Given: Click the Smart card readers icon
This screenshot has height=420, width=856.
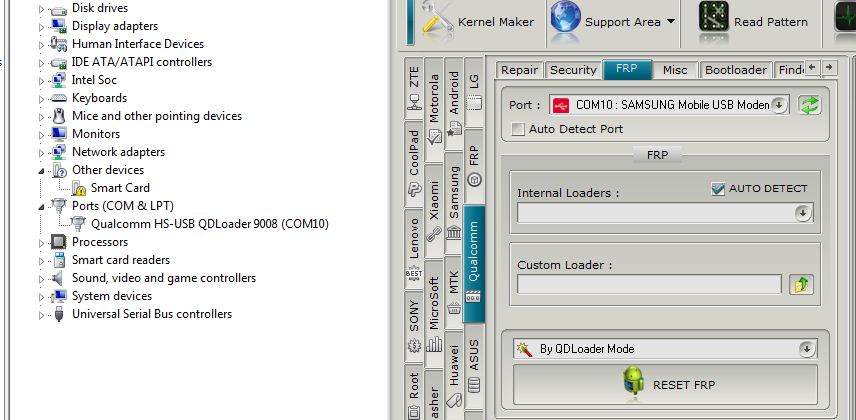Looking at the screenshot, I should pos(59,260).
